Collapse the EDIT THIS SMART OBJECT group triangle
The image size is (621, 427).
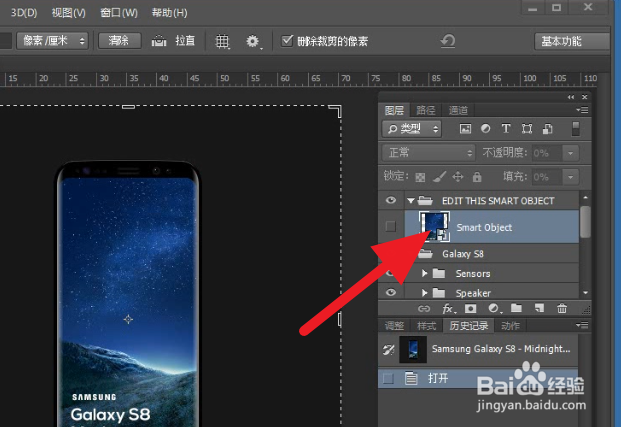(x=411, y=201)
